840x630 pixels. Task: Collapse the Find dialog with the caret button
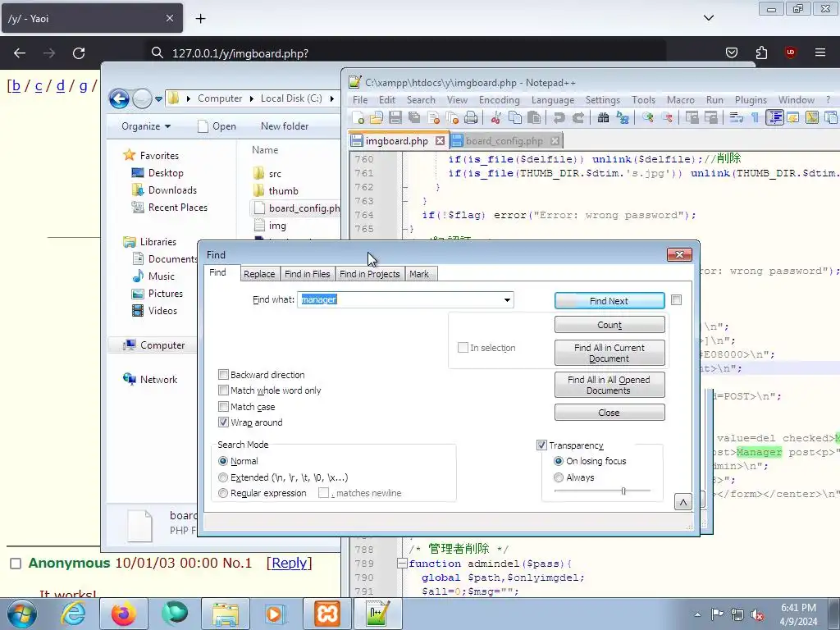tap(683, 502)
